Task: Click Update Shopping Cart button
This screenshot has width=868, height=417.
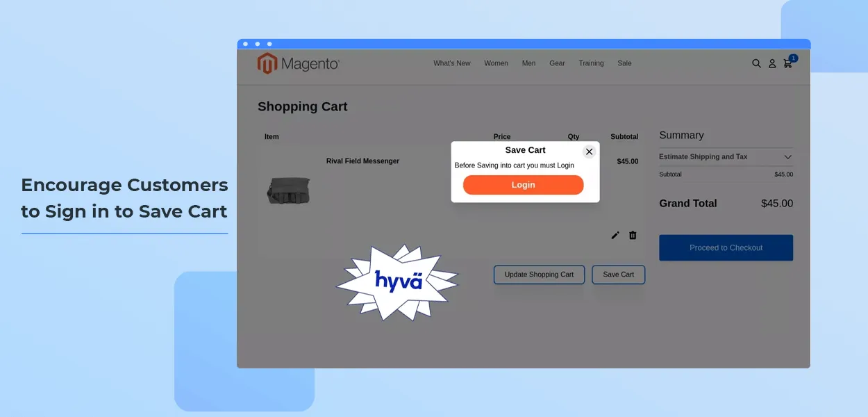Action: pyautogui.click(x=539, y=275)
